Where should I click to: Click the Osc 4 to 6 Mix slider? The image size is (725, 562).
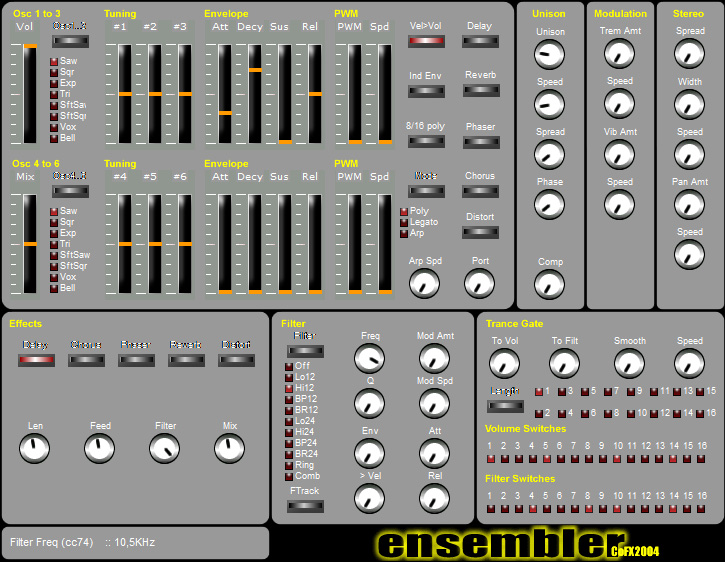(30, 244)
